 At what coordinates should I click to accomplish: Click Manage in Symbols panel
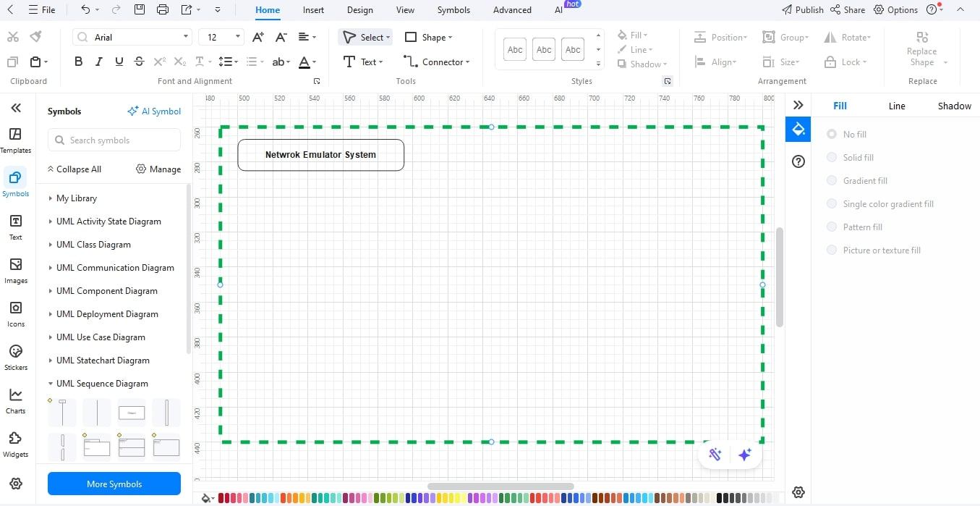click(x=158, y=169)
